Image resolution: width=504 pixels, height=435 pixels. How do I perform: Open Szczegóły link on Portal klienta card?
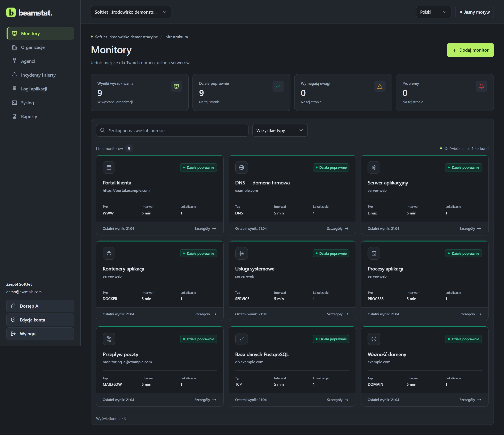[205, 229]
